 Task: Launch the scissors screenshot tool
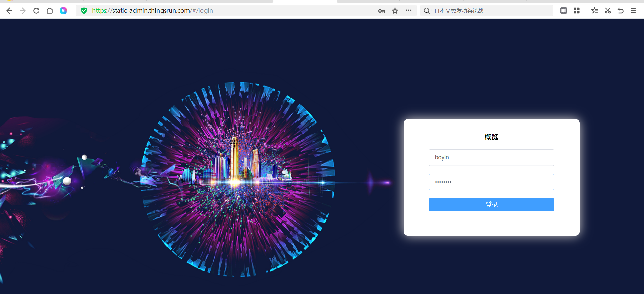(608, 11)
